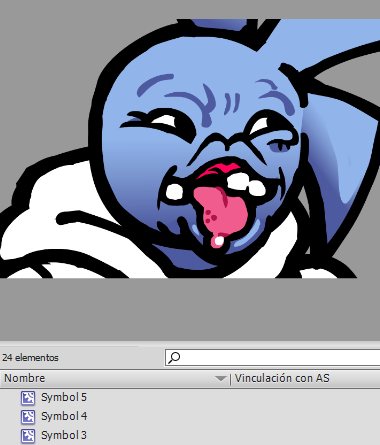This screenshot has width=380, height=445.
Task: Click the Symbol 4 movie clip icon
Action: (28, 417)
